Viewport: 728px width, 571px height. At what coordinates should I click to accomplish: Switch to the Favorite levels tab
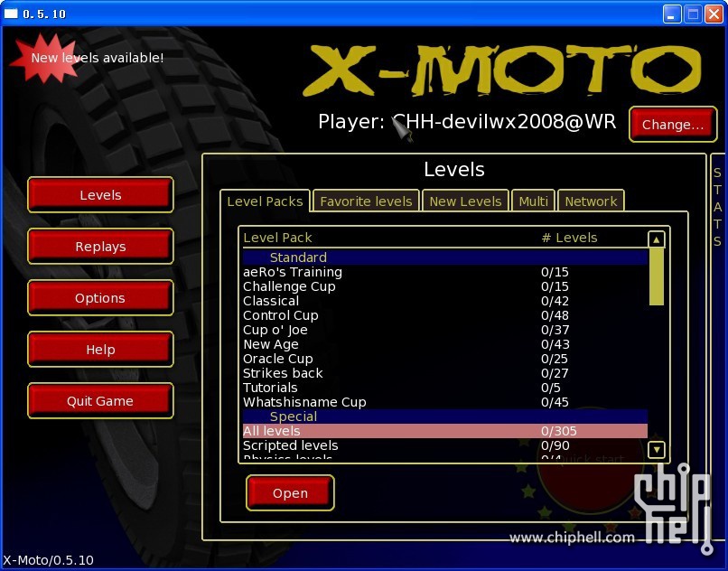point(366,201)
